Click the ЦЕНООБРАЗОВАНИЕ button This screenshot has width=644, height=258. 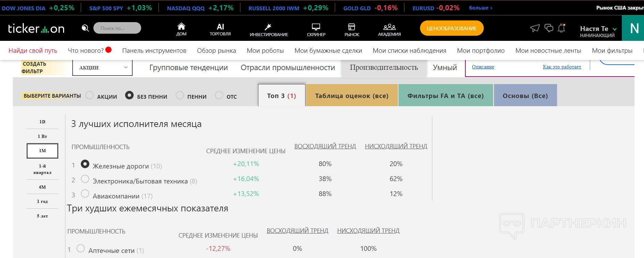click(451, 28)
